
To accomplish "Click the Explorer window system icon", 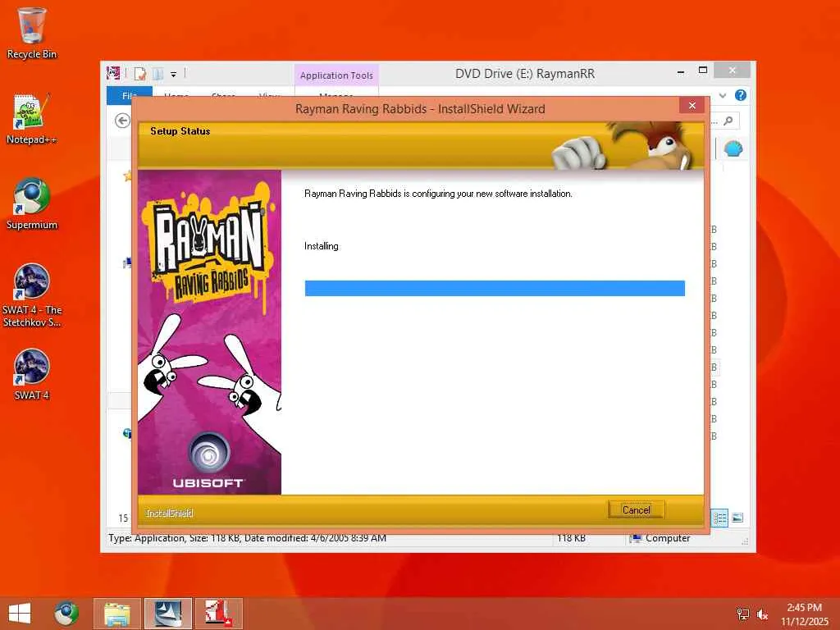I will [113, 73].
